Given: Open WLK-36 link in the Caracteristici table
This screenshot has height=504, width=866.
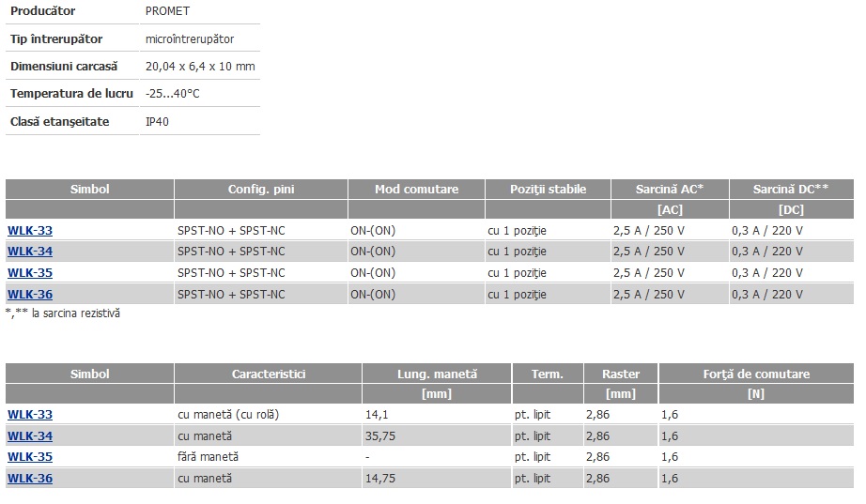Looking at the screenshot, I should coord(30,479).
